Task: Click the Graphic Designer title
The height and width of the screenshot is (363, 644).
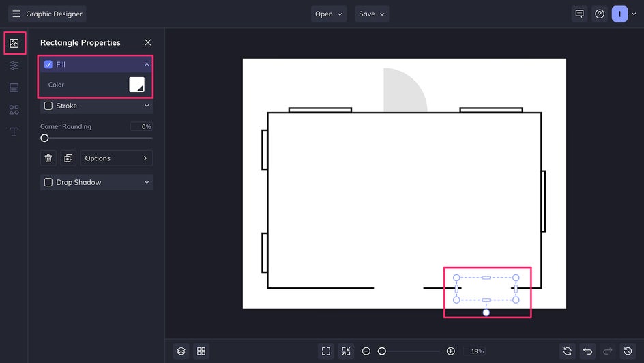Action: [54, 14]
